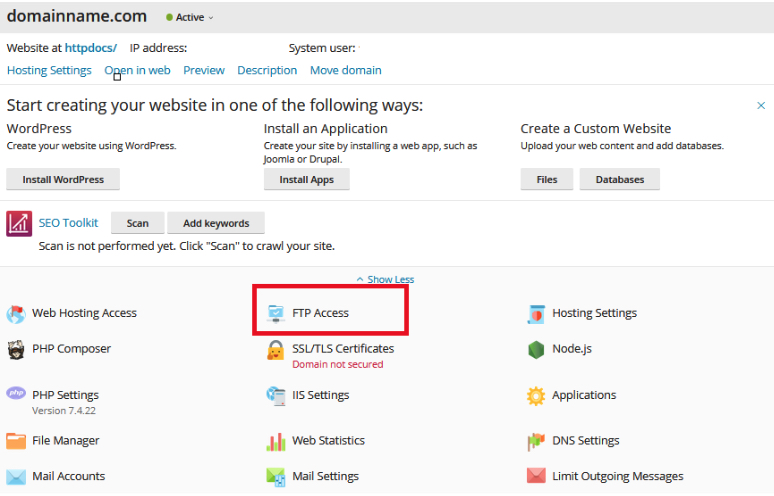774x496 pixels.
Task: Click the domainname.com heading
Action: 77,16
